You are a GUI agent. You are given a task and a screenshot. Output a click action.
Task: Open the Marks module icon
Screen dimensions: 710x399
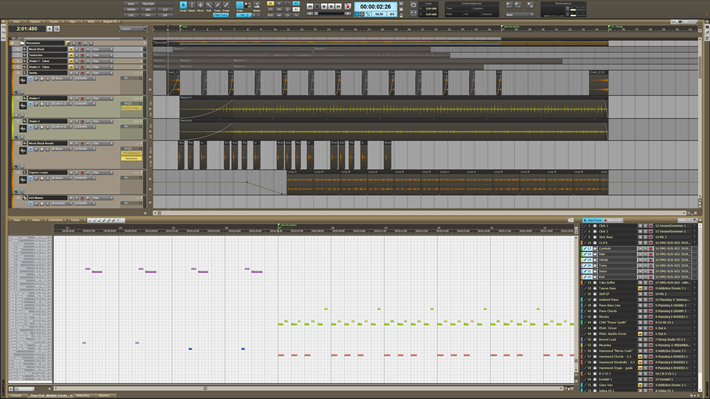click(257, 6)
